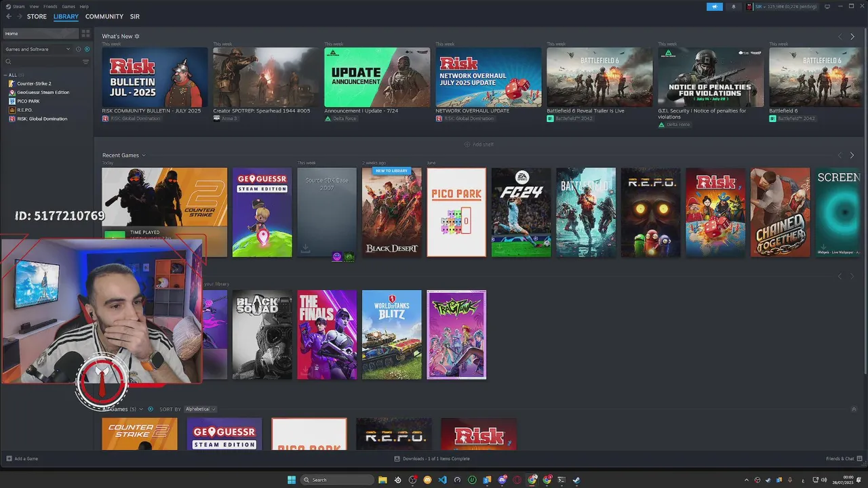Switch to the STORE tab
The image size is (868, 488).
point(37,16)
